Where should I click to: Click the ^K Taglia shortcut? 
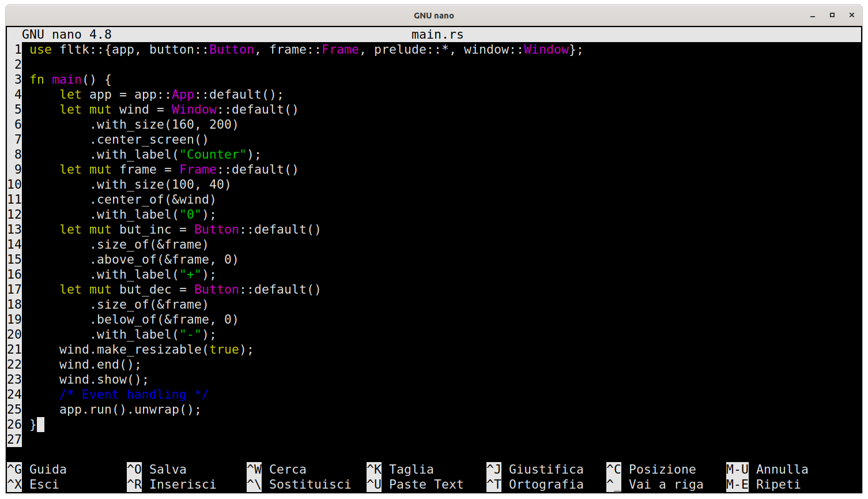click(401, 470)
